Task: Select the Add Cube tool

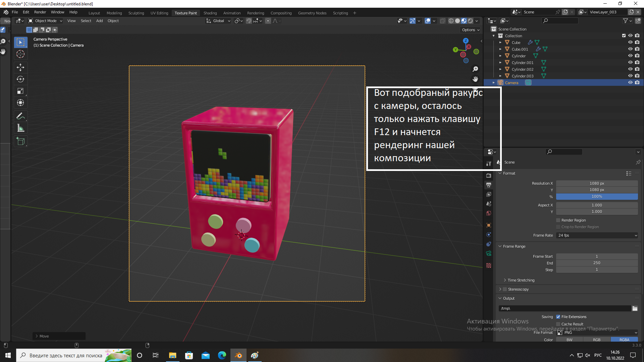Action: (x=20, y=141)
